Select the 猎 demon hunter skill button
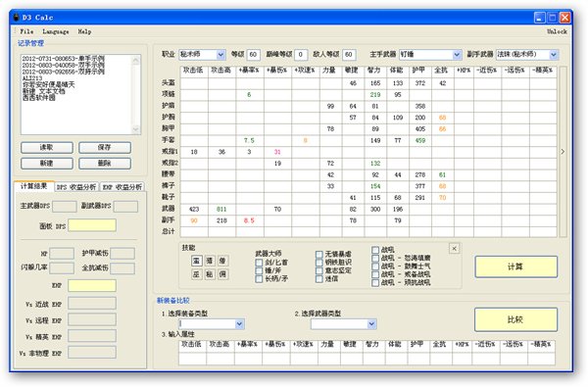This screenshot has width=588, height=387. click(210, 261)
